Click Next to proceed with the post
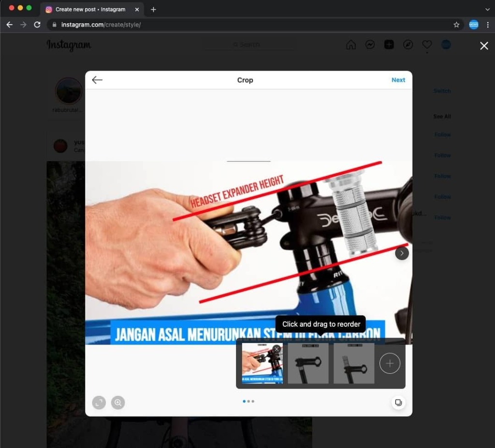The height and width of the screenshot is (448, 495). coord(398,80)
